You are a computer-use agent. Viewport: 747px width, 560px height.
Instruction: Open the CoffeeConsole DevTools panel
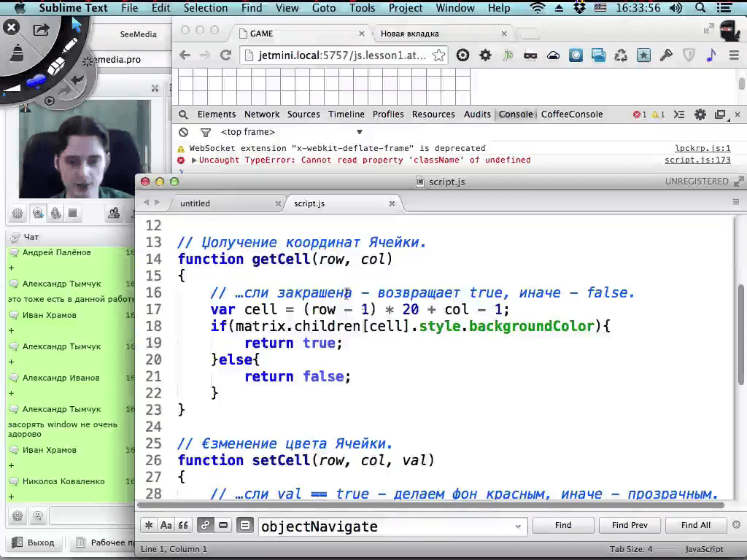coord(572,114)
